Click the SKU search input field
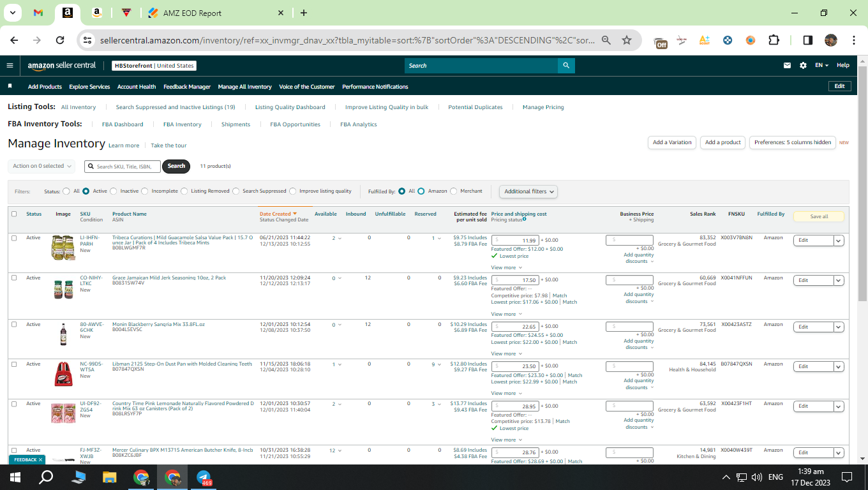The width and height of the screenshot is (868, 490). click(123, 166)
